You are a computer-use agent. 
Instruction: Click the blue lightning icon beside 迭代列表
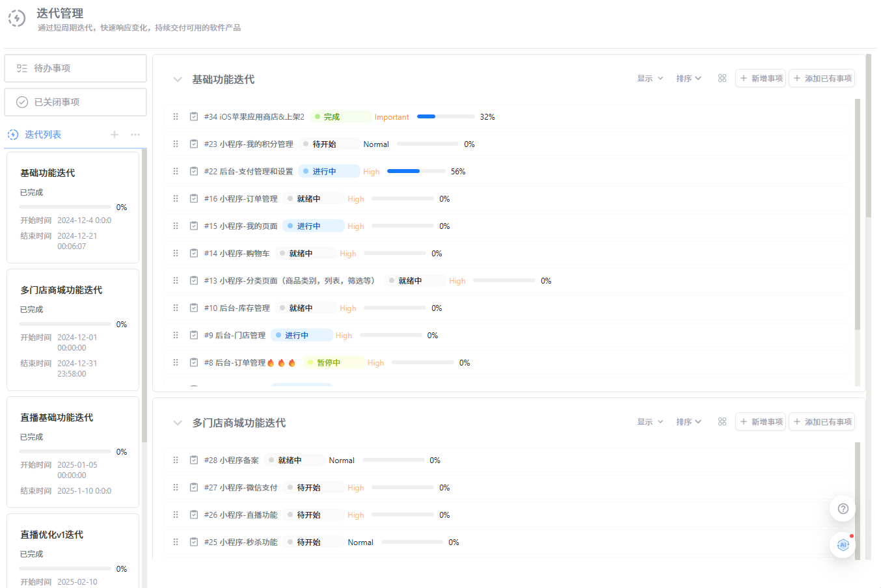point(12,134)
